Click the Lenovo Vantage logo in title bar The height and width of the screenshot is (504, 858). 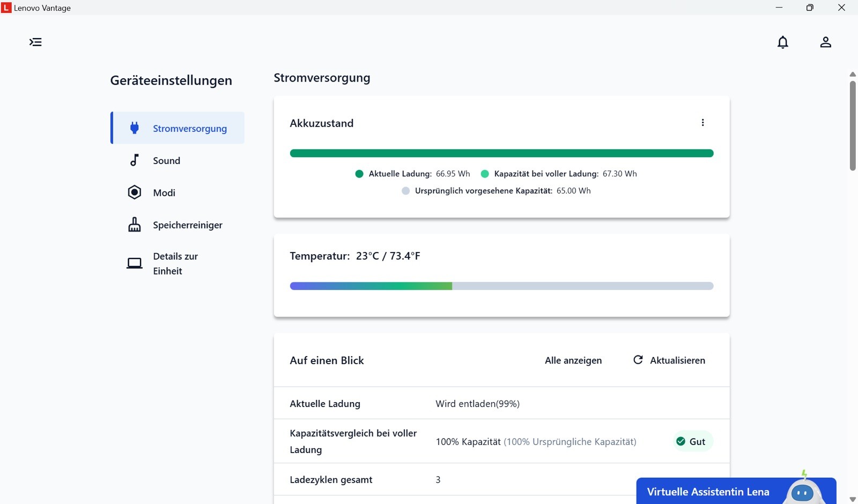6,8
